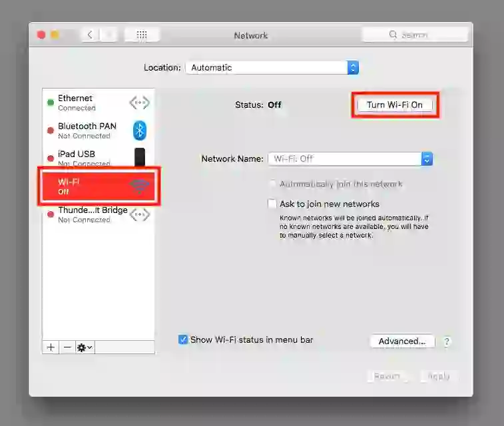This screenshot has width=504, height=426.
Task: Select the Bluetooth PAN service
Action: 99,130
